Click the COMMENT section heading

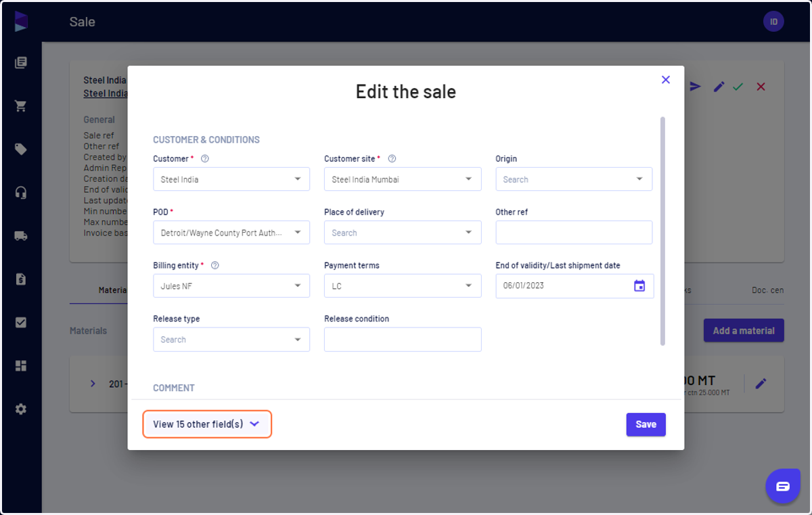[174, 388]
